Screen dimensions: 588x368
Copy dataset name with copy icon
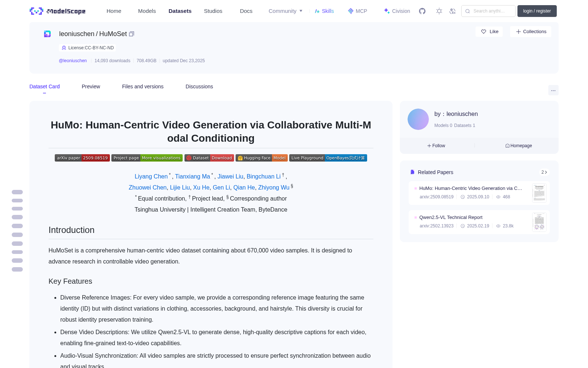pyautogui.click(x=132, y=34)
